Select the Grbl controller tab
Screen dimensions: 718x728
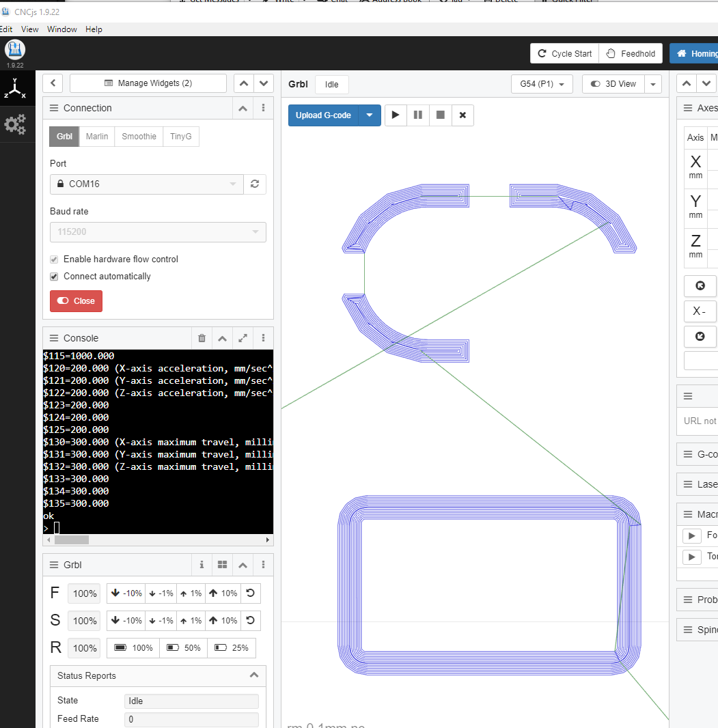point(64,137)
